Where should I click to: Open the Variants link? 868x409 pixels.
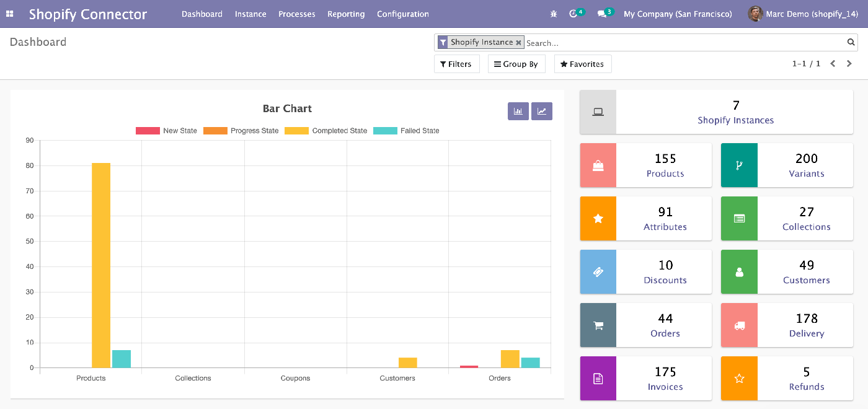(807, 174)
